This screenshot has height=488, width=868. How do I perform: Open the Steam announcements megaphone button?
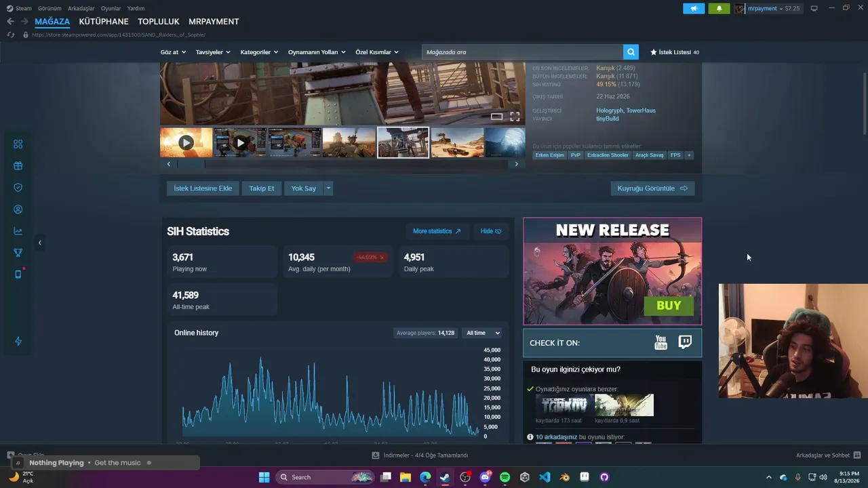point(693,8)
